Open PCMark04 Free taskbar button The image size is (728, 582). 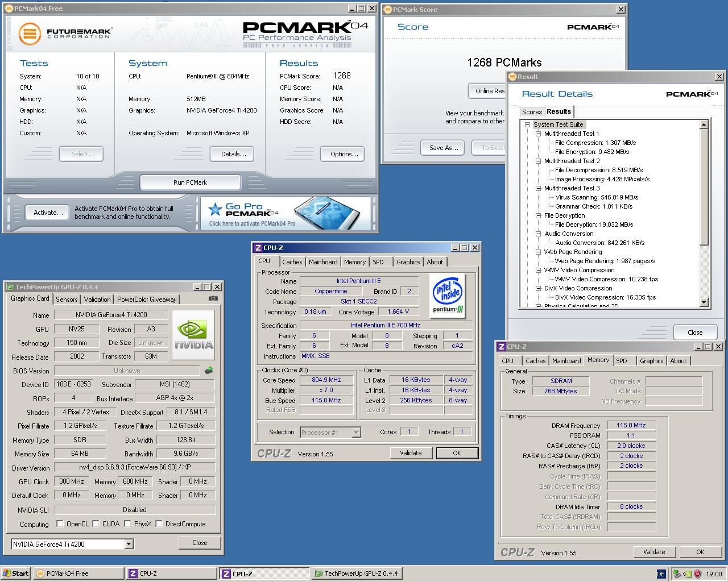pyautogui.click(x=78, y=573)
